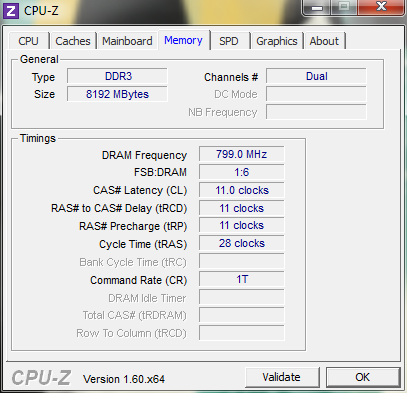The height and width of the screenshot is (393, 407).
Task: Click the grayed DRAM Idle Timer label
Action: tap(147, 298)
